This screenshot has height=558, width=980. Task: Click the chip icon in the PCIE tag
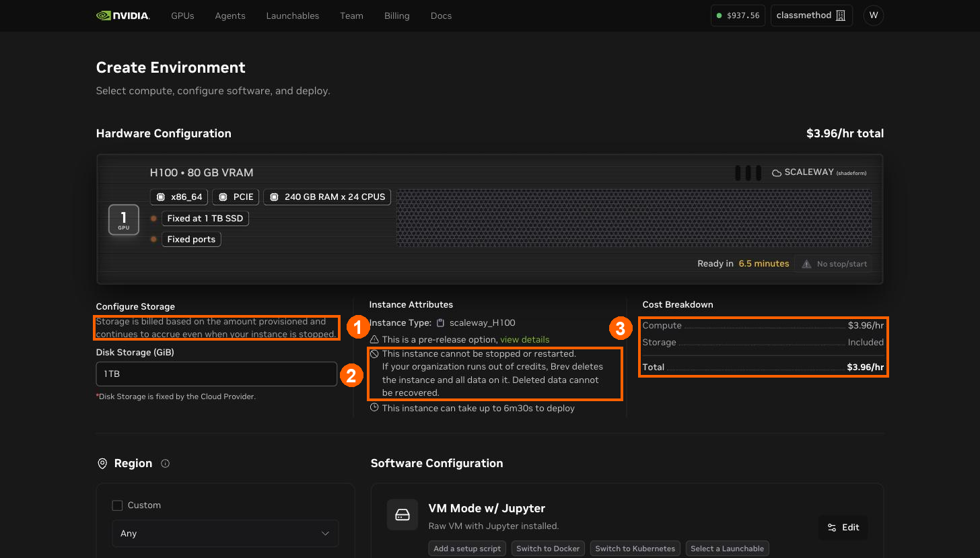(223, 197)
